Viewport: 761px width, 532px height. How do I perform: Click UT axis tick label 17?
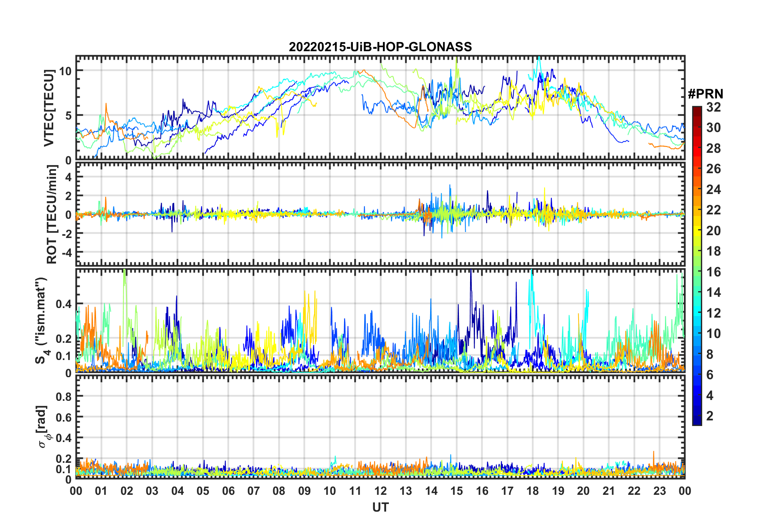(x=507, y=491)
